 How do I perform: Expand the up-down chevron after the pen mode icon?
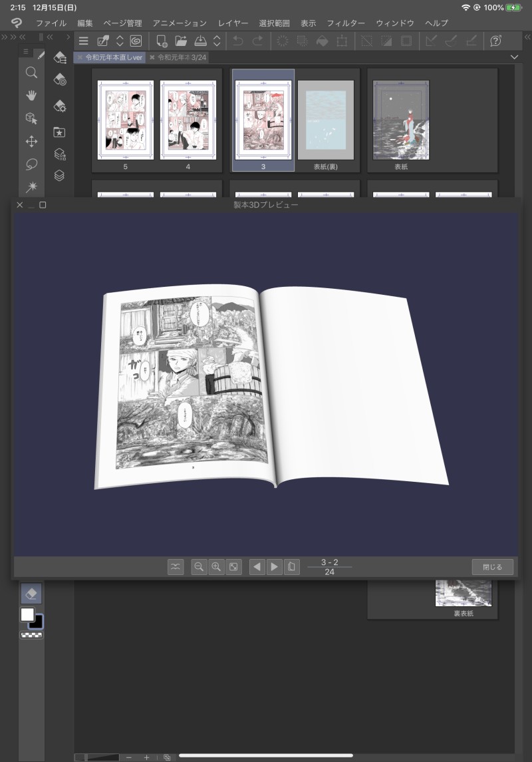click(x=120, y=41)
